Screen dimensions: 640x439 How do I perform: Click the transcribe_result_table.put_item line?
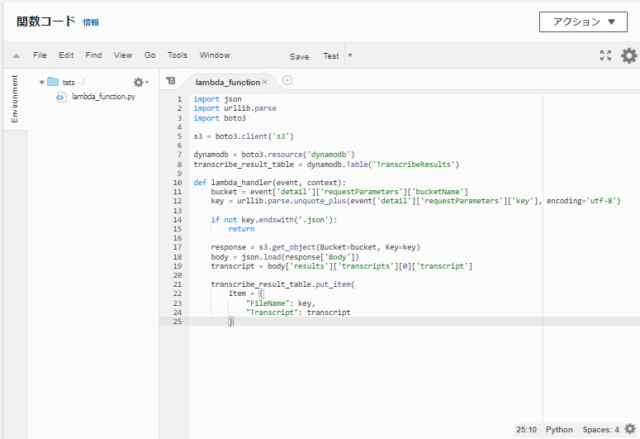(283, 284)
